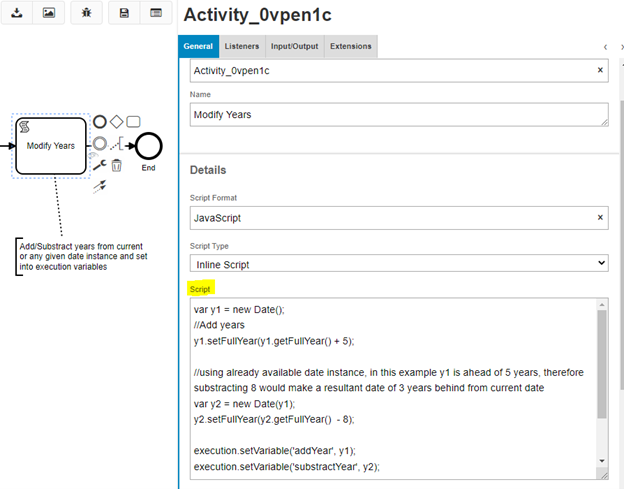This screenshot has width=624, height=489.
Task: Click the export as image icon
Action: click(x=48, y=13)
